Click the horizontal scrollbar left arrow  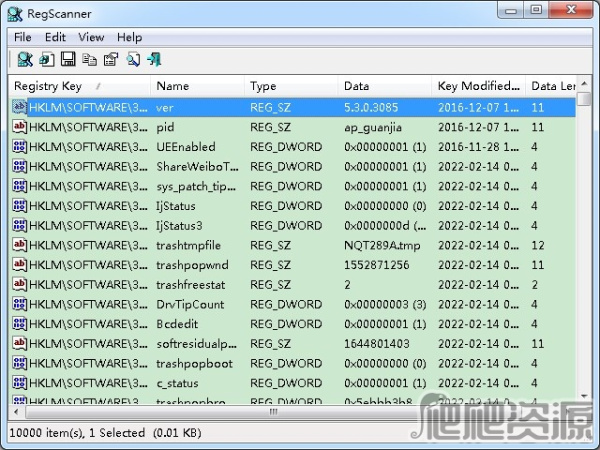click(16, 412)
